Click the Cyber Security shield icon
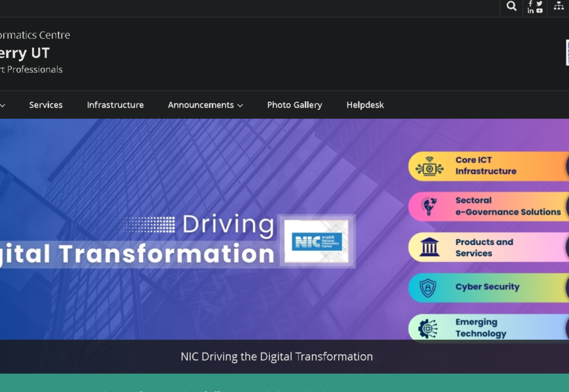This screenshot has height=392, width=569. [428, 287]
